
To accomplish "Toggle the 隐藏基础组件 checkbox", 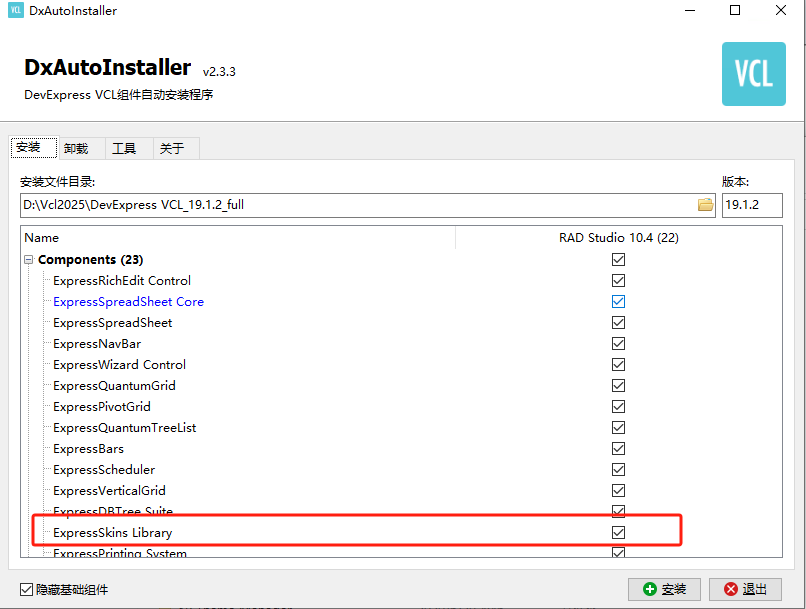I will [x=26, y=589].
